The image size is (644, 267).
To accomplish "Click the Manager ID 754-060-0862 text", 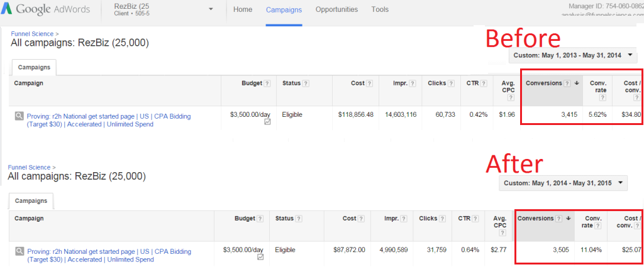I will click(606, 6).
